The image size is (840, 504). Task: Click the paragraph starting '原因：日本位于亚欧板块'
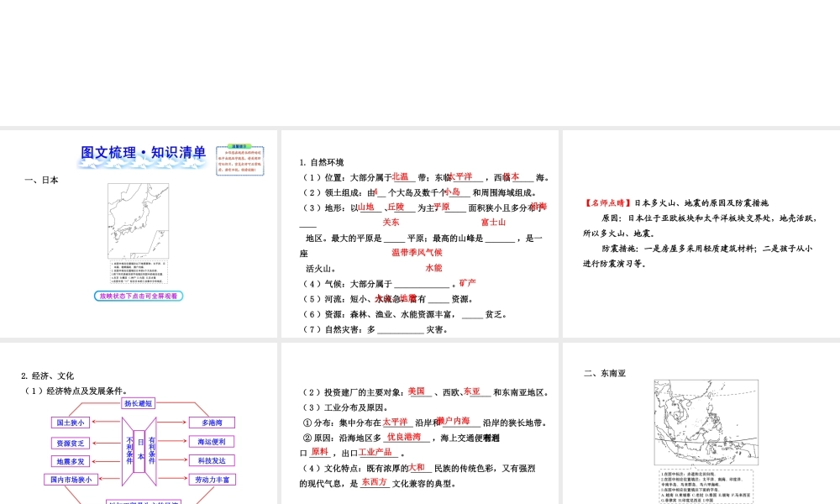[701, 225]
